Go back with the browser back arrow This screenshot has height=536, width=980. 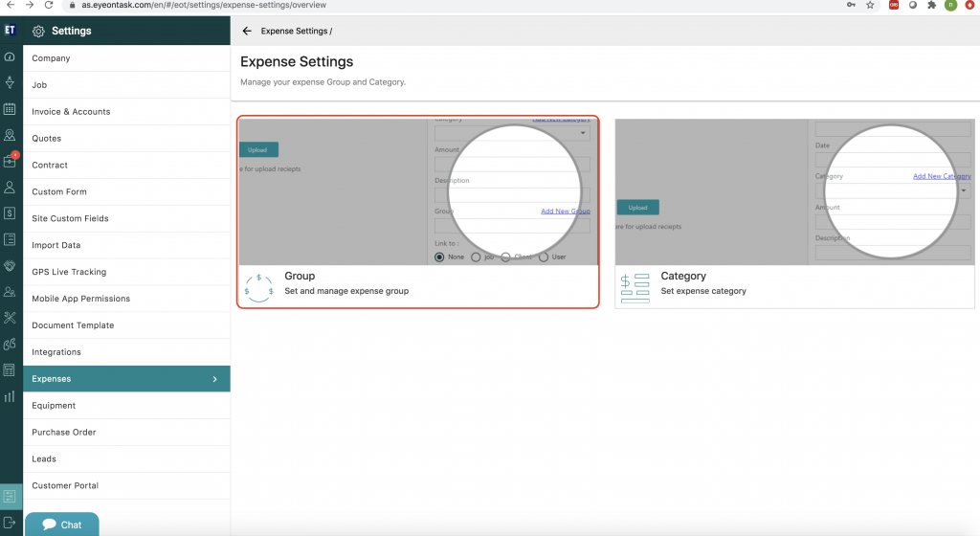[11, 5]
